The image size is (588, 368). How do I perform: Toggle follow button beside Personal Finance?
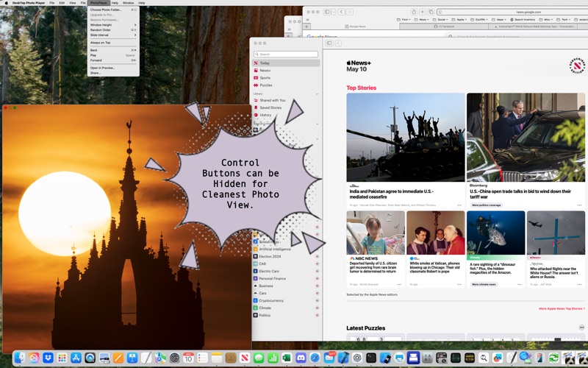pos(317,279)
